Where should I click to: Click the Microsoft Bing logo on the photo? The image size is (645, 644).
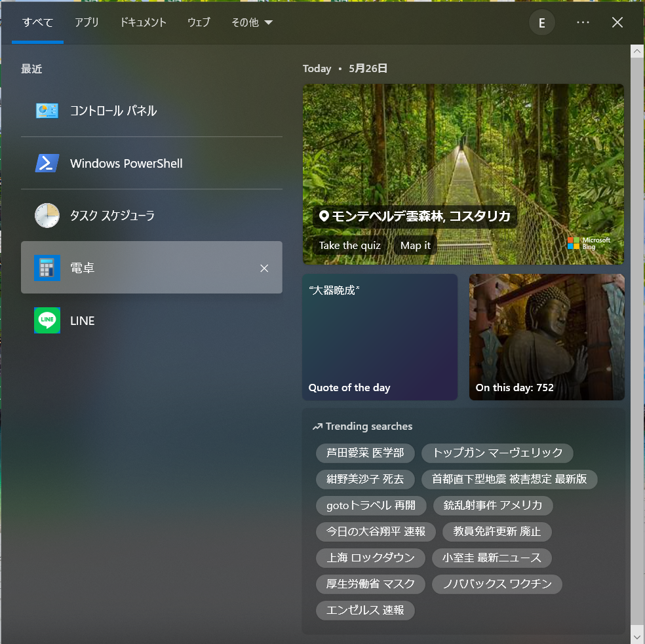click(x=588, y=244)
